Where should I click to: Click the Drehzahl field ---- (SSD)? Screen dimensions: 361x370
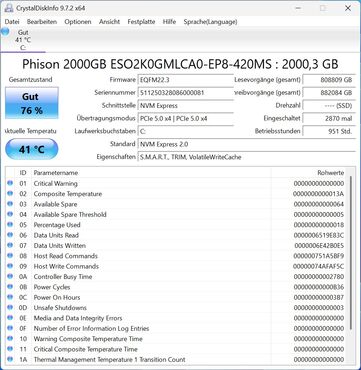(329, 106)
